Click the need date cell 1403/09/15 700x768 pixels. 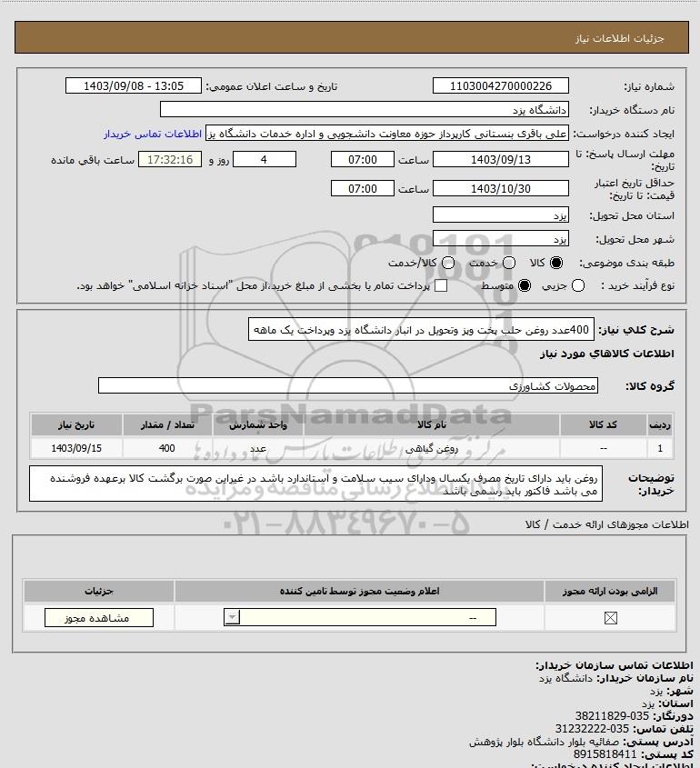point(76,448)
